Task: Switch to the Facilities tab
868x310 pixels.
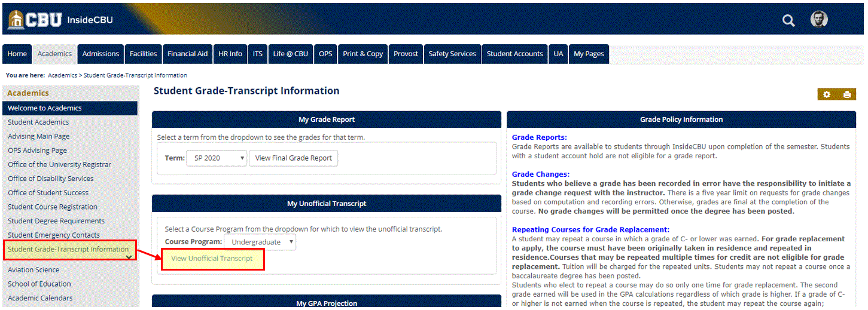Action: click(144, 54)
